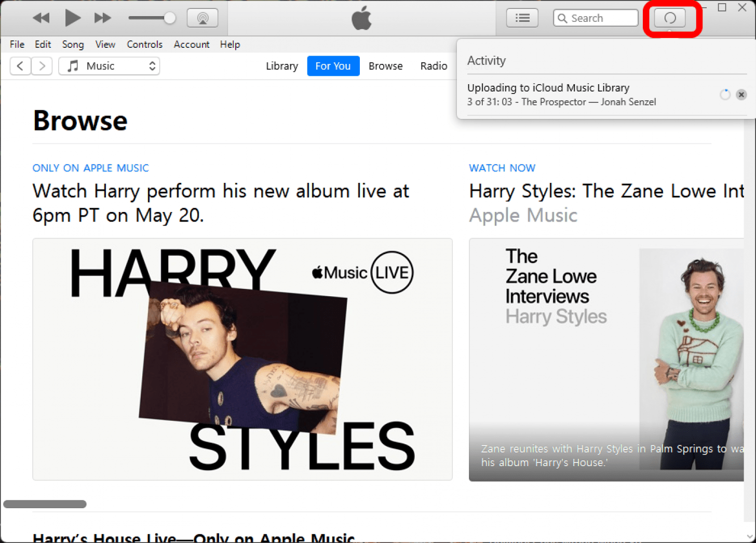The height and width of the screenshot is (543, 756).
Task: Toggle the Activity status circle icon
Action: pos(670,18)
